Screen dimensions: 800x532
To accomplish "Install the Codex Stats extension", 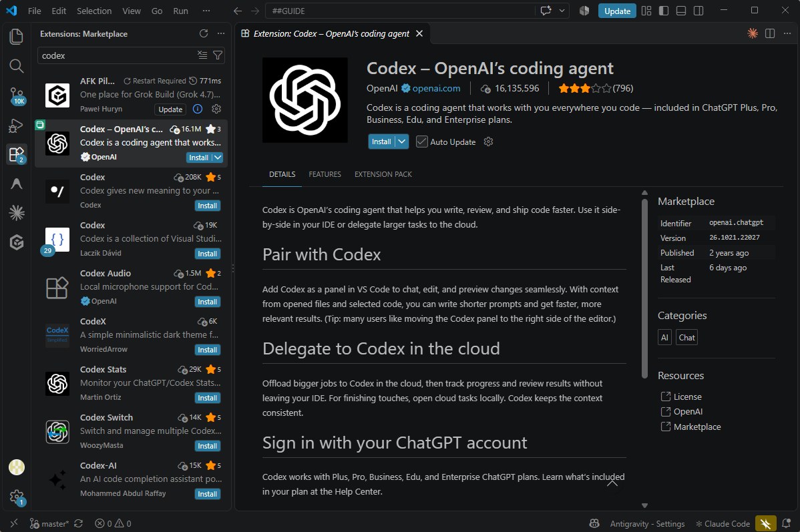I will coord(207,398).
